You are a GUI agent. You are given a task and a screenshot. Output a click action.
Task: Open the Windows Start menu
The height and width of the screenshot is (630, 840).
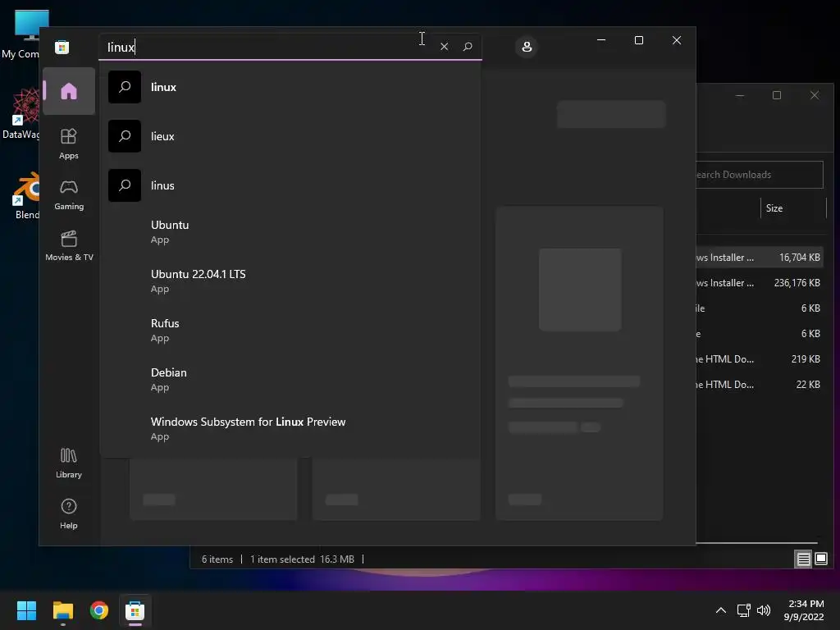click(26, 610)
